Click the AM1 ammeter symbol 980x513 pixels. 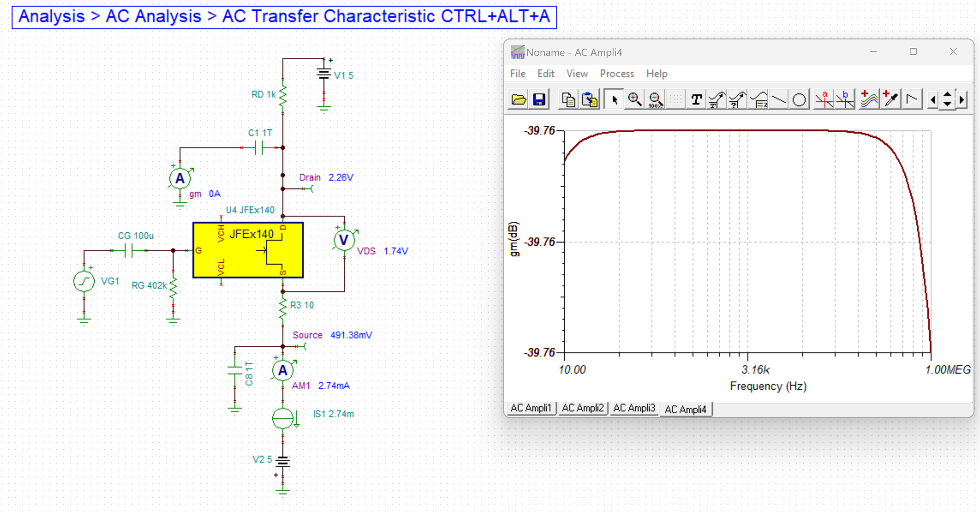point(283,370)
